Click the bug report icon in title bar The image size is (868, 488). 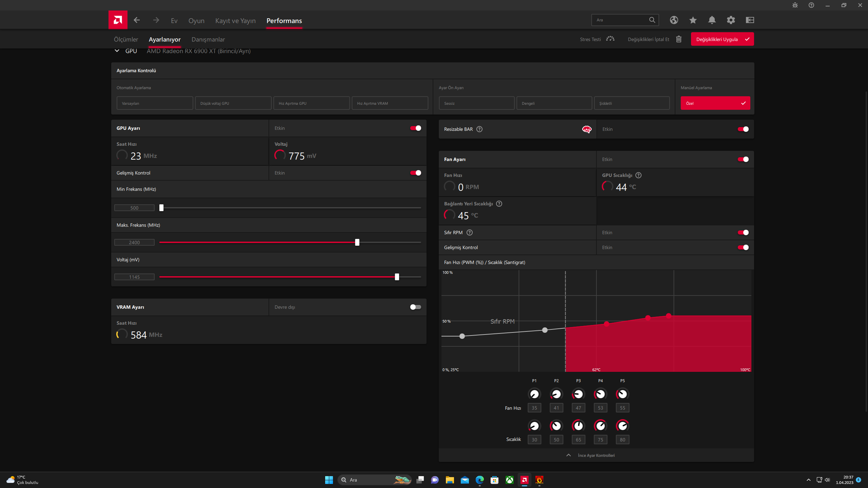pos(795,5)
